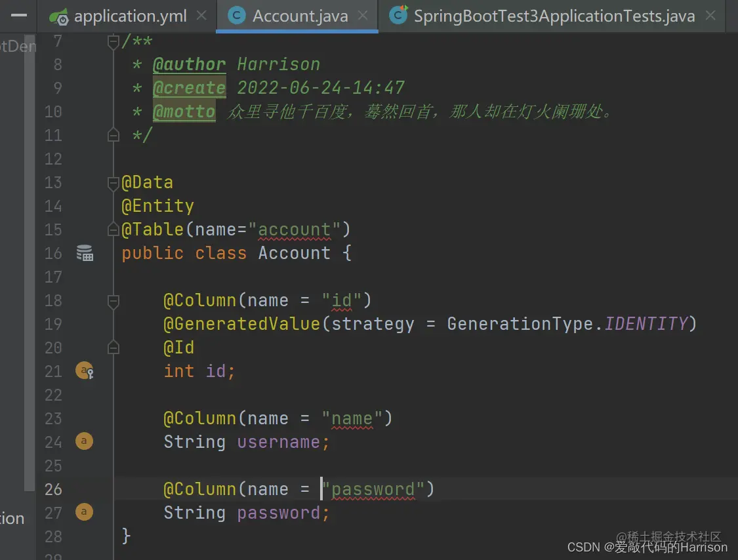Image resolution: width=738 pixels, height=560 pixels.
Task: Click the author name Harrison in the Javadoc
Action: click(x=278, y=64)
